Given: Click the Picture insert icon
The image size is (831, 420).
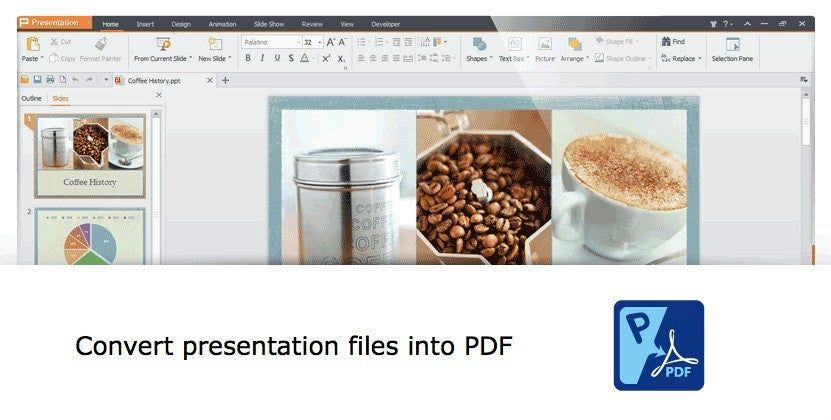Looking at the screenshot, I should pyautogui.click(x=545, y=44).
